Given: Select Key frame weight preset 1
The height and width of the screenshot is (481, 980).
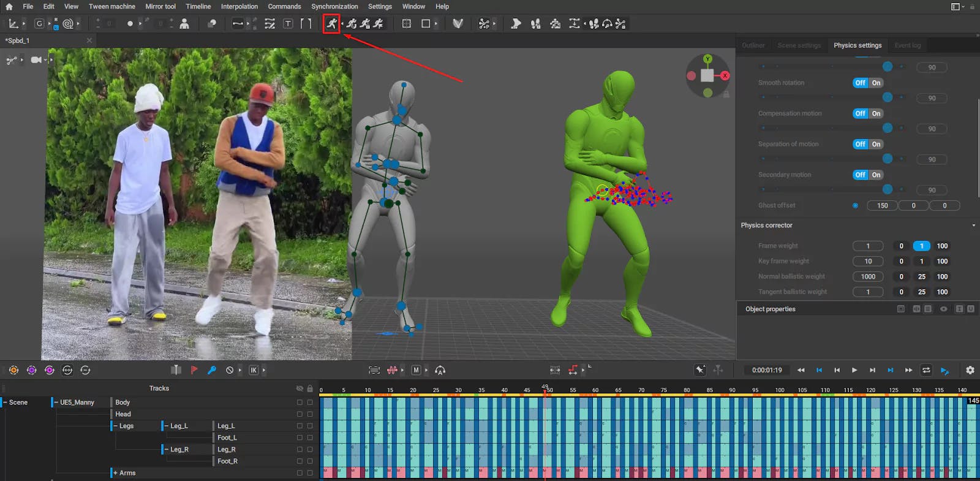Looking at the screenshot, I should pyautogui.click(x=921, y=262).
